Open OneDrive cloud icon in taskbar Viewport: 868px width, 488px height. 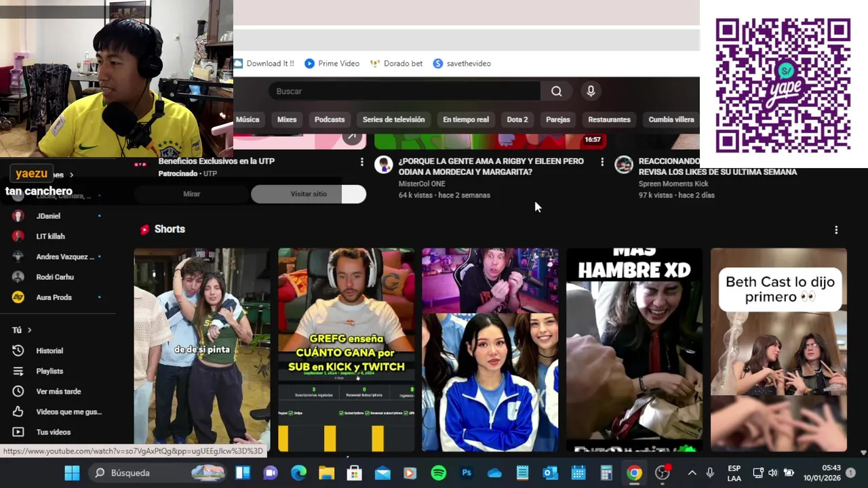pyautogui.click(x=494, y=473)
